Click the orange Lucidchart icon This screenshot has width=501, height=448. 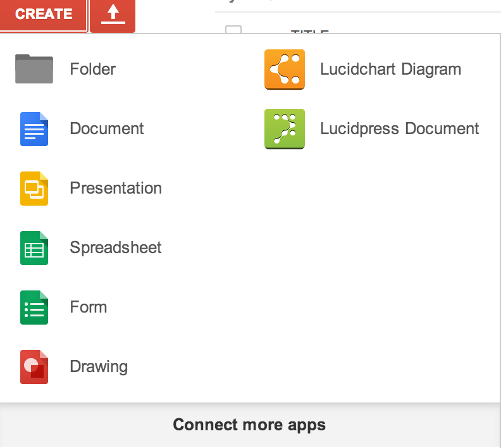pyautogui.click(x=285, y=70)
